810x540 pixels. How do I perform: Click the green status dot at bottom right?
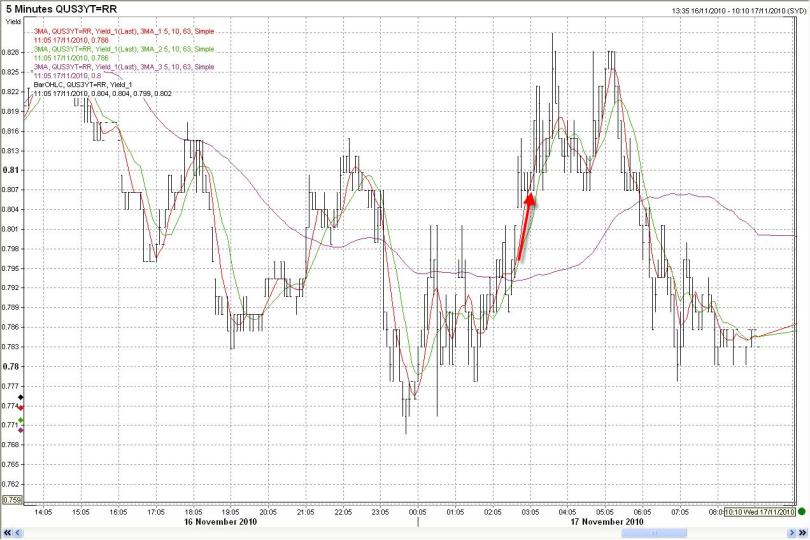coord(802,511)
